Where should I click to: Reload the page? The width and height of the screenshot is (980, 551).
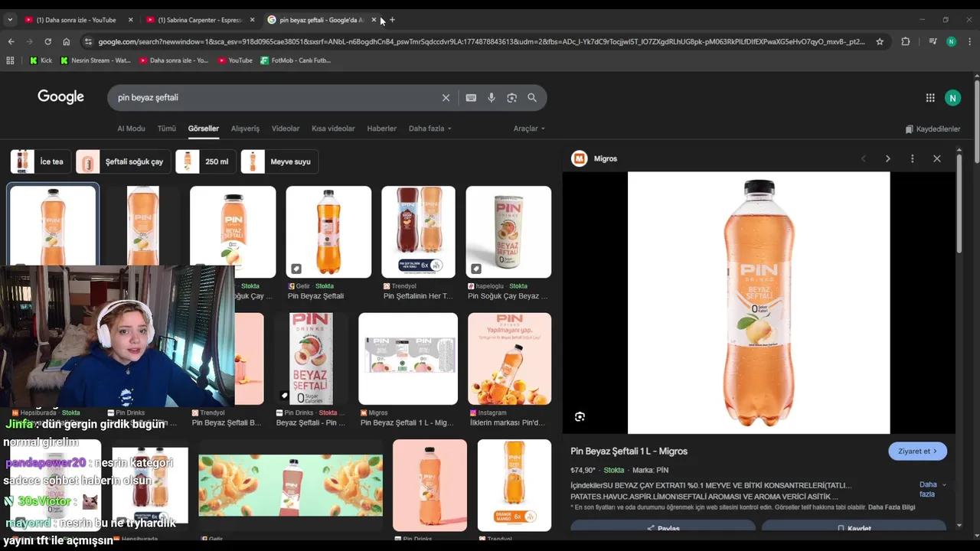pyautogui.click(x=47, y=42)
